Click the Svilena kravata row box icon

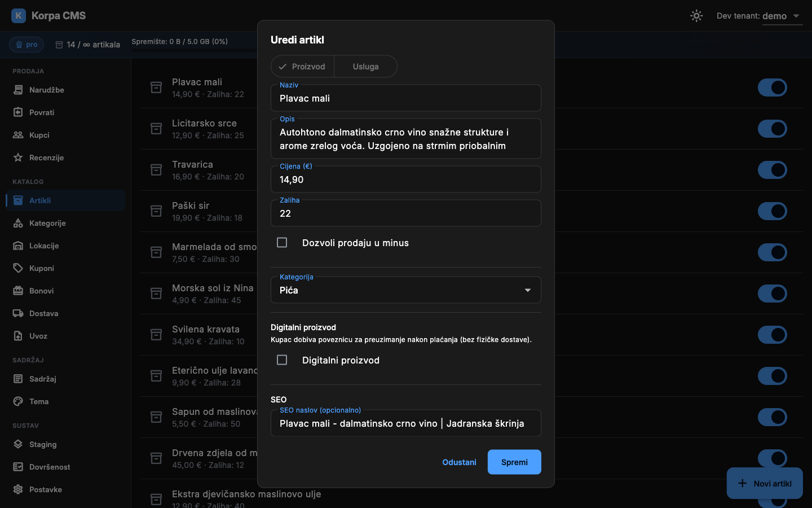tap(156, 335)
